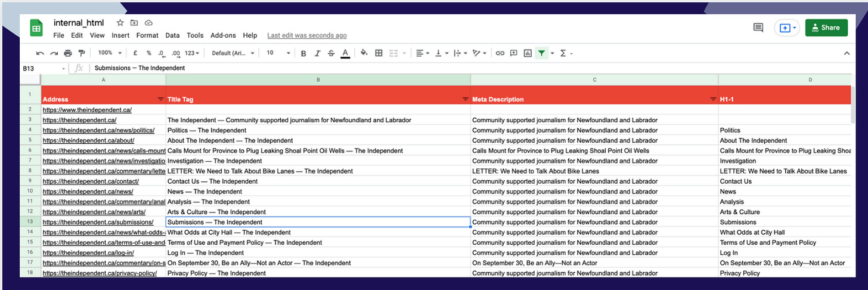Star the internal_html document

pyautogui.click(x=120, y=23)
